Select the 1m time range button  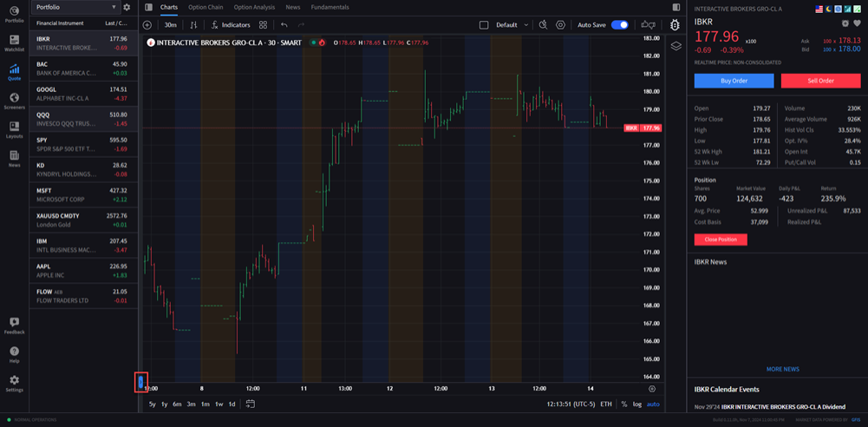[206, 404]
